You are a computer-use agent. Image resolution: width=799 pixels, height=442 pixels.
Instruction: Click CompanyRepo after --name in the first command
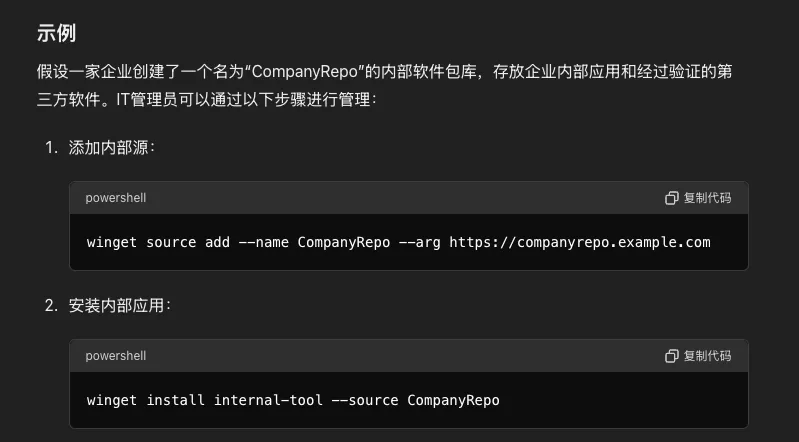(344, 242)
